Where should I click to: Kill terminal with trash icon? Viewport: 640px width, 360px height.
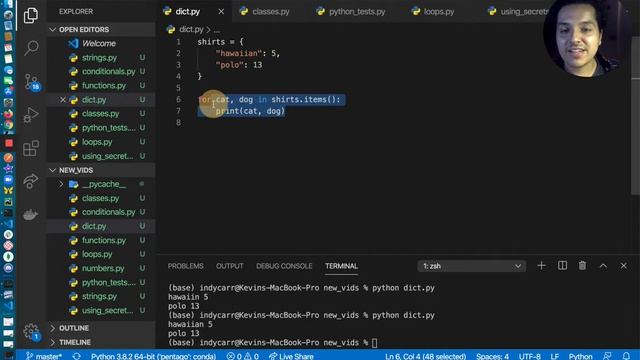582,266
